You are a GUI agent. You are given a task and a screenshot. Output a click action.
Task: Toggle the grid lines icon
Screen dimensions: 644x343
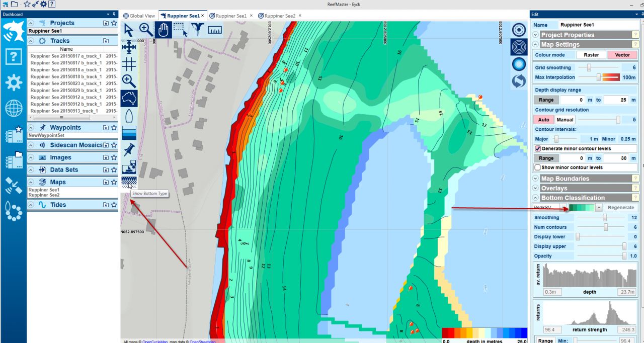[129, 64]
